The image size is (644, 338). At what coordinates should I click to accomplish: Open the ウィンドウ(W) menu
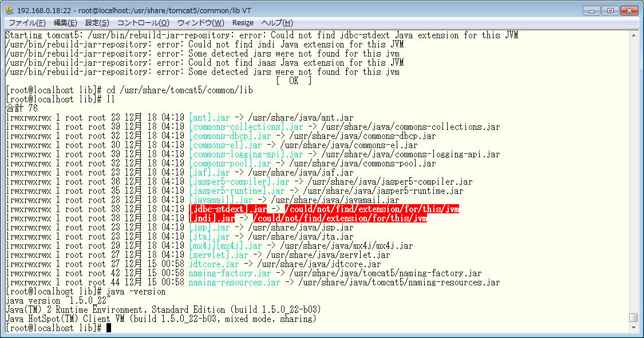pyautogui.click(x=201, y=23)
